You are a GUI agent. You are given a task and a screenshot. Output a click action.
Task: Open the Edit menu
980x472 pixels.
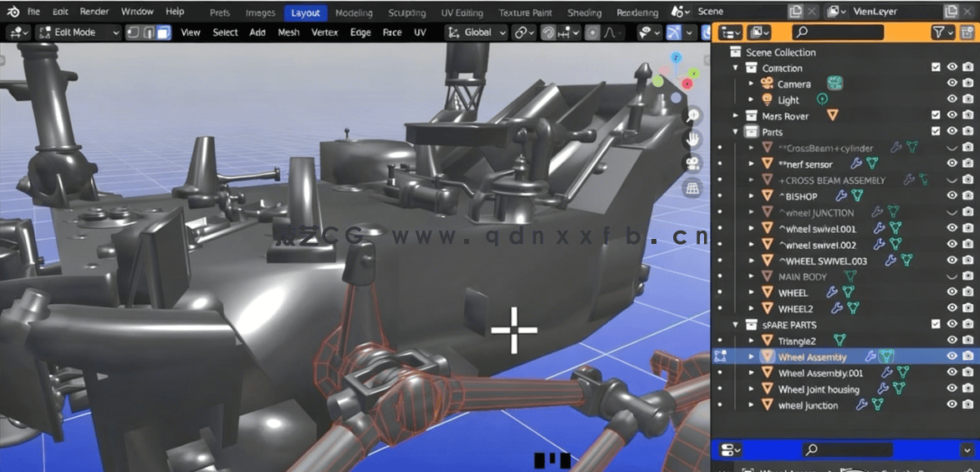click(61, 11)
